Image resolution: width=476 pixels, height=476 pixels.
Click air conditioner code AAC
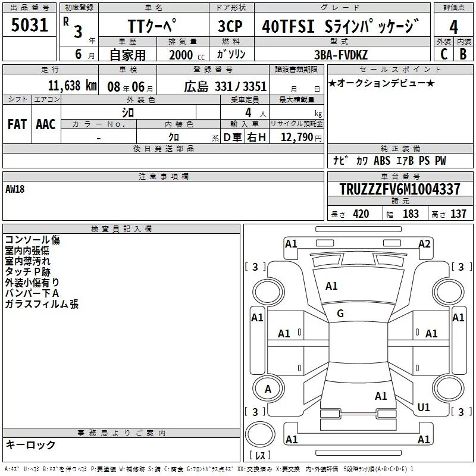click(x=46, y=124)
